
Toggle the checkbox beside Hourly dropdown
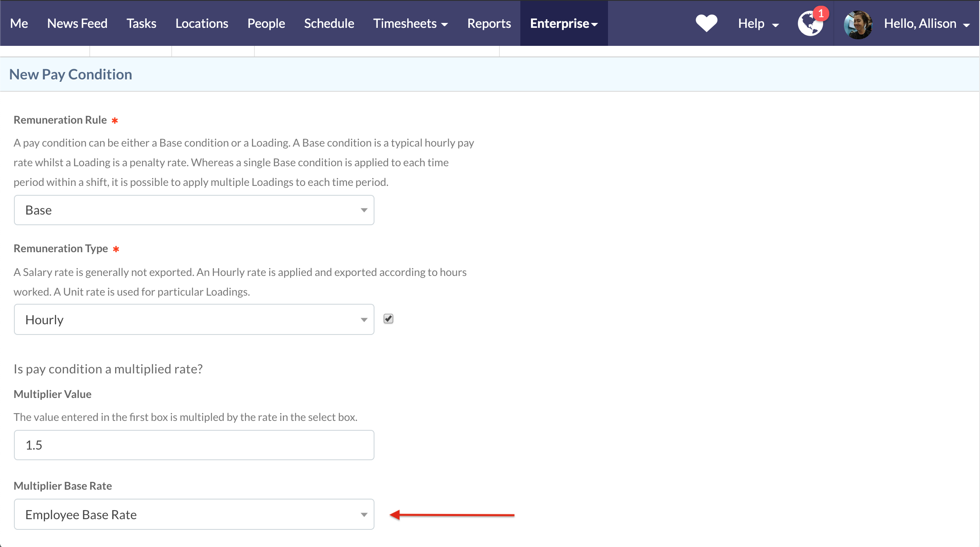pos(388,319)
